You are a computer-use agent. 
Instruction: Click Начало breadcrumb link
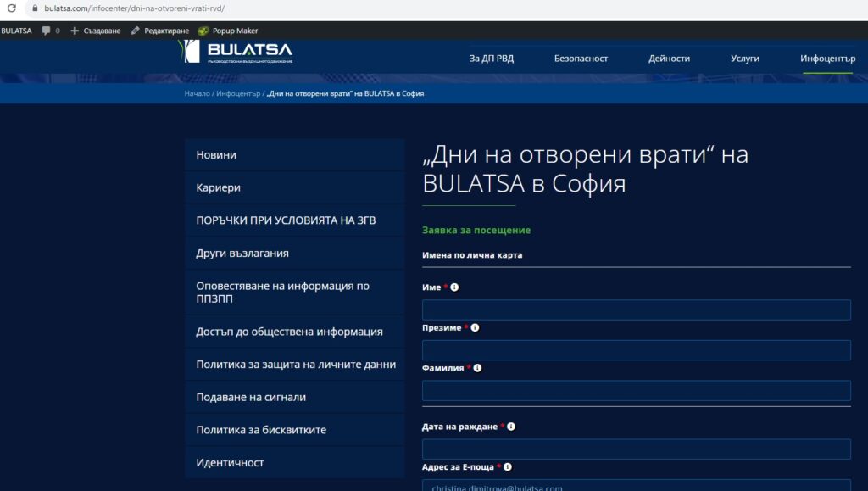(197, 93)
